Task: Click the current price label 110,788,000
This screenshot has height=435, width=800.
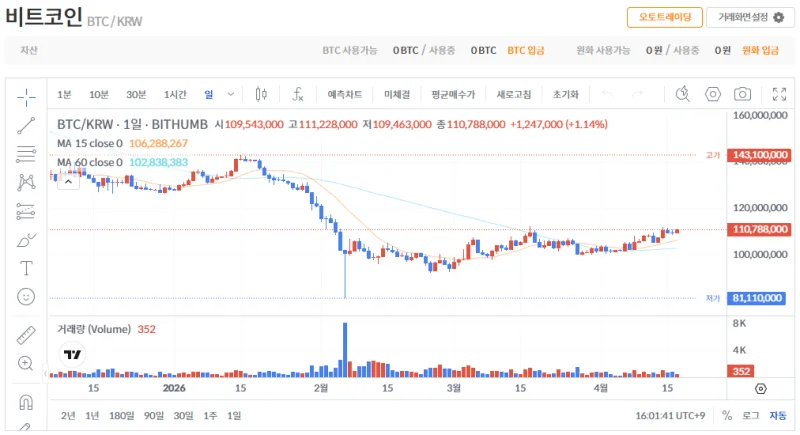Action: pyautogui.click(x=760, y=229)
